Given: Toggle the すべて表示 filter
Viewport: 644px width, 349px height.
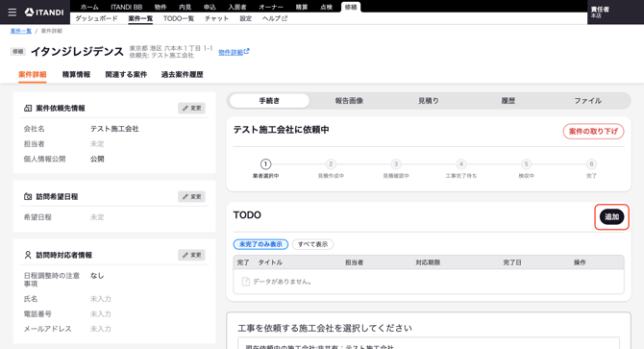Looking at the screenshot, I should (312, 244).
